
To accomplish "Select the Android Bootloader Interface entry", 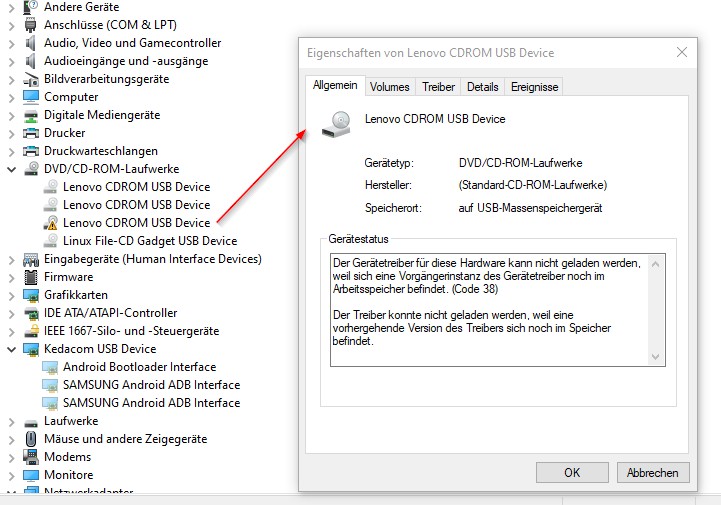I will (139, 367).
